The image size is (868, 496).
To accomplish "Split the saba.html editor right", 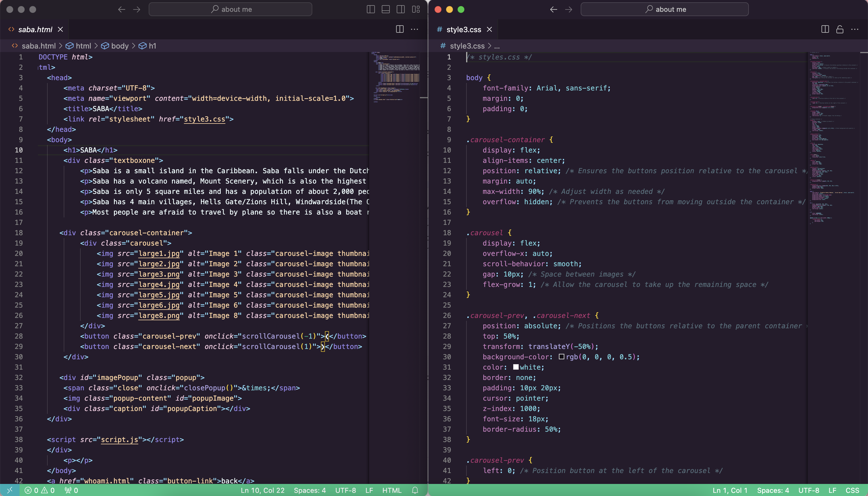I will tap(400, 29).
